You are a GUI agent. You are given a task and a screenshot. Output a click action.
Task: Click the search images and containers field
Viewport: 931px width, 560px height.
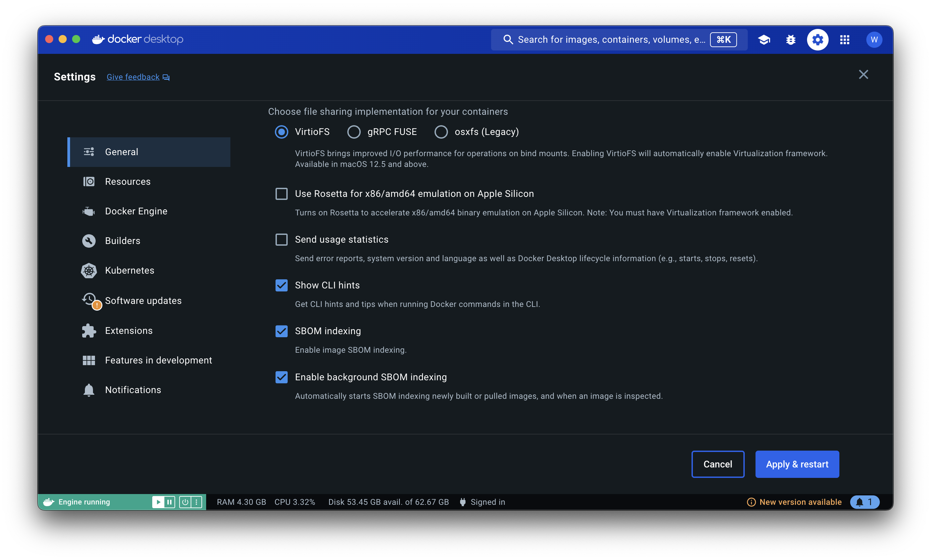point(611,40)
